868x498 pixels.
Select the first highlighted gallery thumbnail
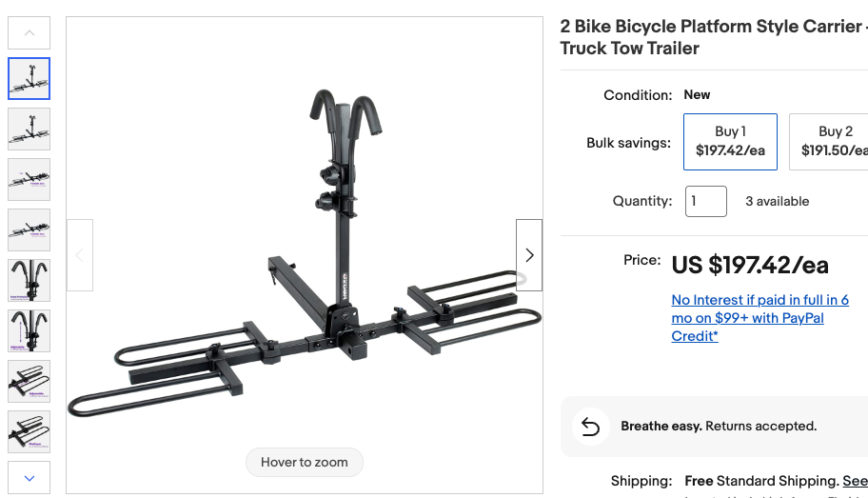coord(30,79)
